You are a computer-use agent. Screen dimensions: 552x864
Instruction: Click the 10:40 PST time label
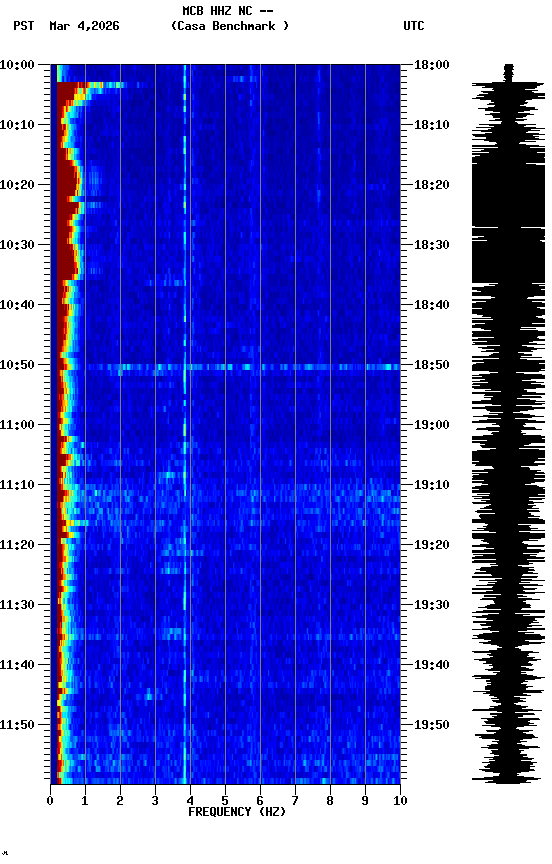pyautogui.click(x=17, y=305)
